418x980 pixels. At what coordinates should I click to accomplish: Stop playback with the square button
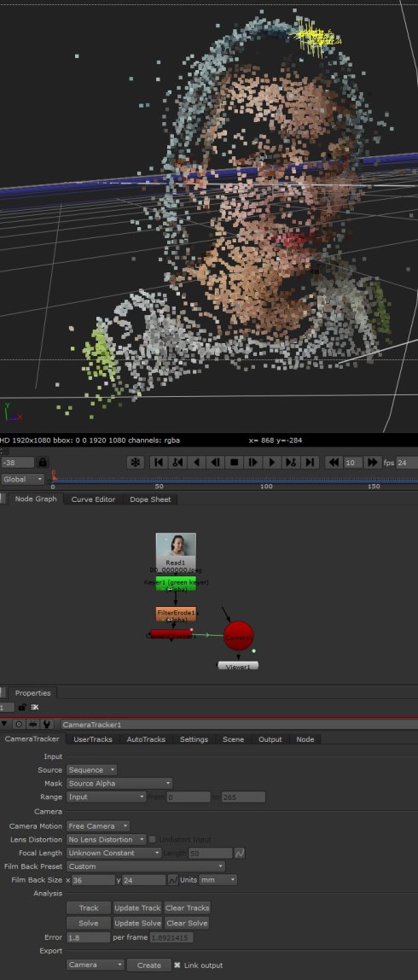[x=235, y=463]
